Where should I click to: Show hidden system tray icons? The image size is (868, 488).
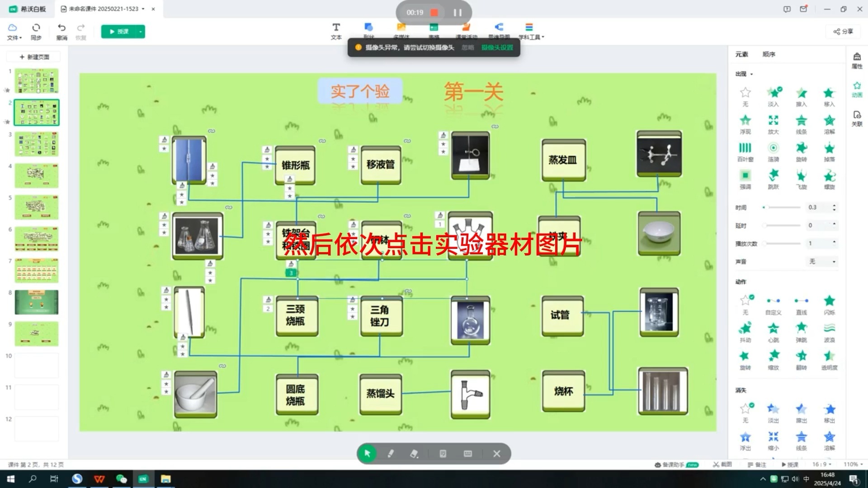point(763,479)
